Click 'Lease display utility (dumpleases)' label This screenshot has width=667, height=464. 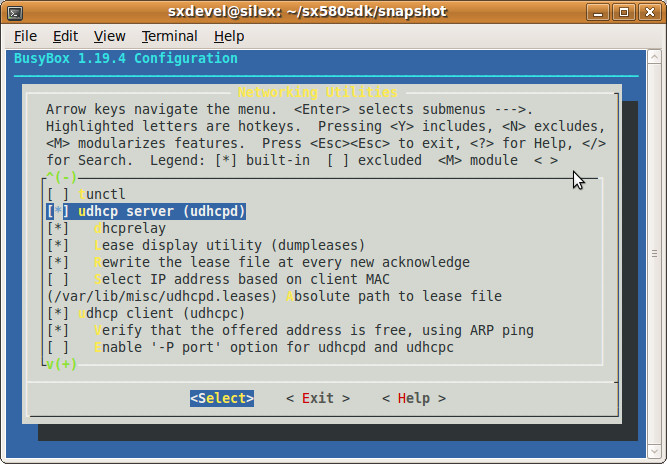[x=230, y=245]
